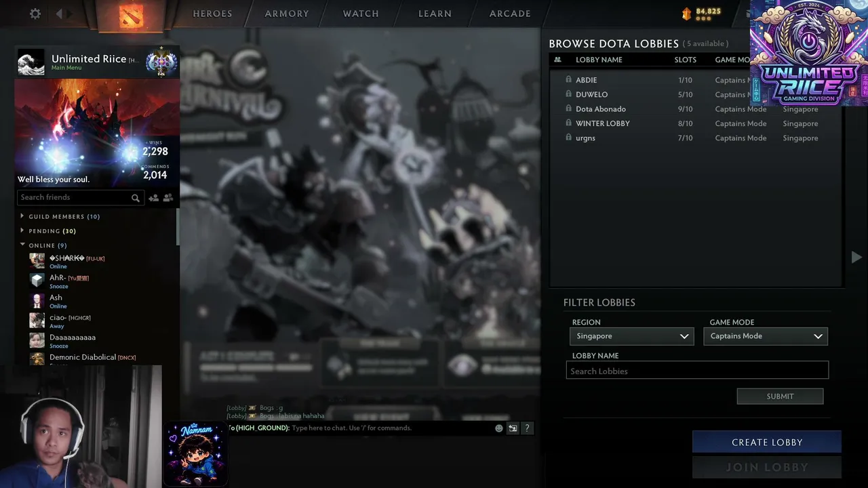Viewport: 868px width, 488px height.
Task: Click the shards currency icon next to 84,825
Action: coord(686,14)
